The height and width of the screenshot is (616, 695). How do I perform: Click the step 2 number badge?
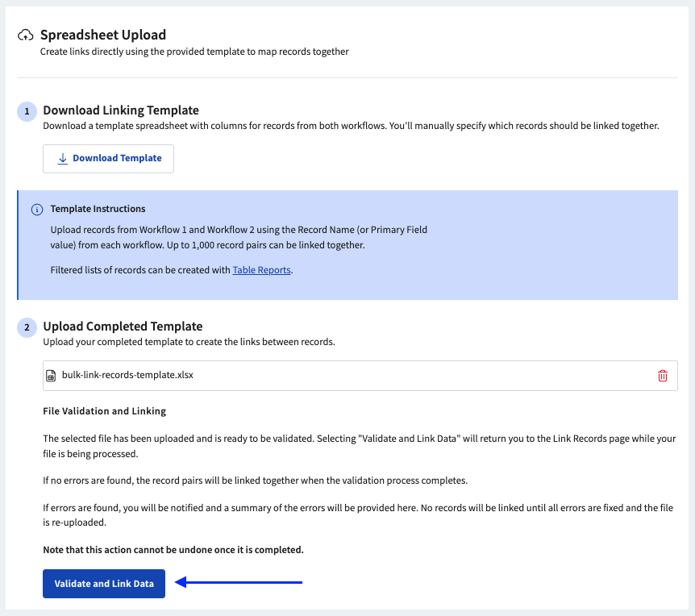pyautogui.click(x=27, y=327)
